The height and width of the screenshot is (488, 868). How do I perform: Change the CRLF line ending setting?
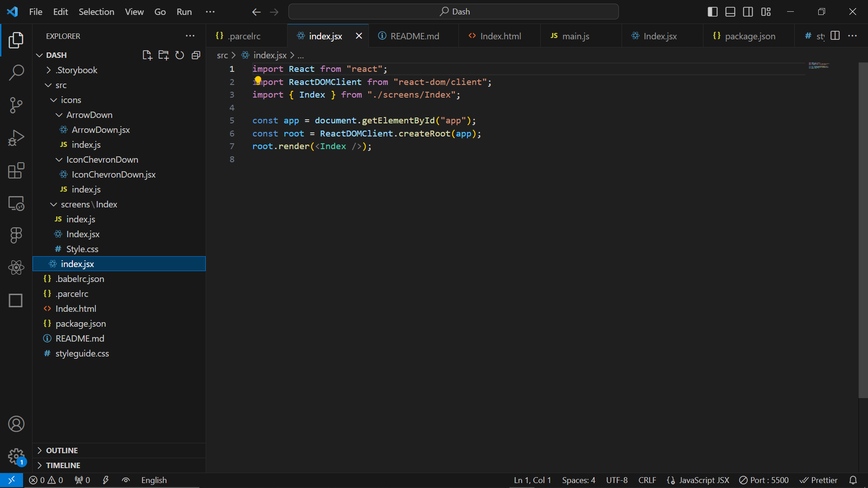[x=647, y=480]
